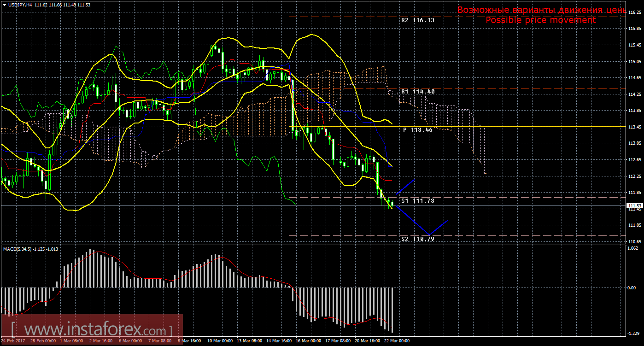This screenshot has width=644, height=346.
Task: Click the S2 110.79 support label
Action: pyautogui.click(x=417, y=239)
